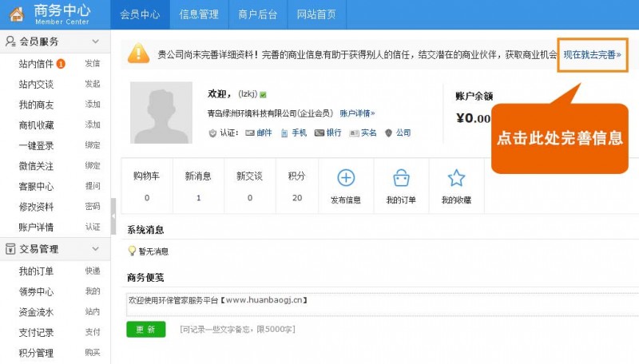
Task: Click the plus circle 发布信息 icon
Action: [x=346, y=178]
